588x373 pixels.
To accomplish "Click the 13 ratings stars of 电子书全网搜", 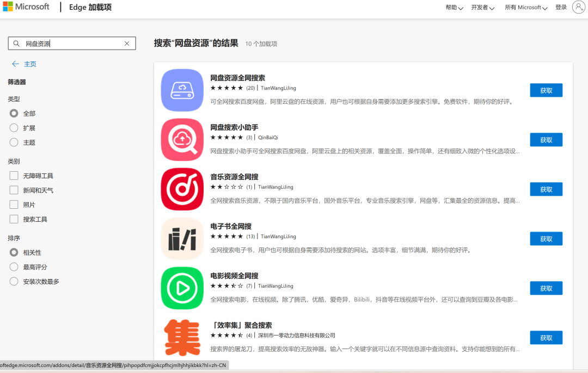I will point(227,237).
